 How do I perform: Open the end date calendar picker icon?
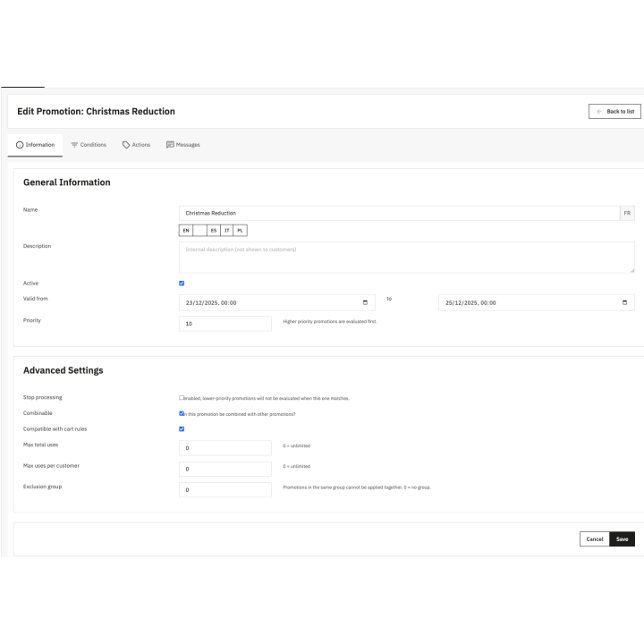click(x=624, y=302)
